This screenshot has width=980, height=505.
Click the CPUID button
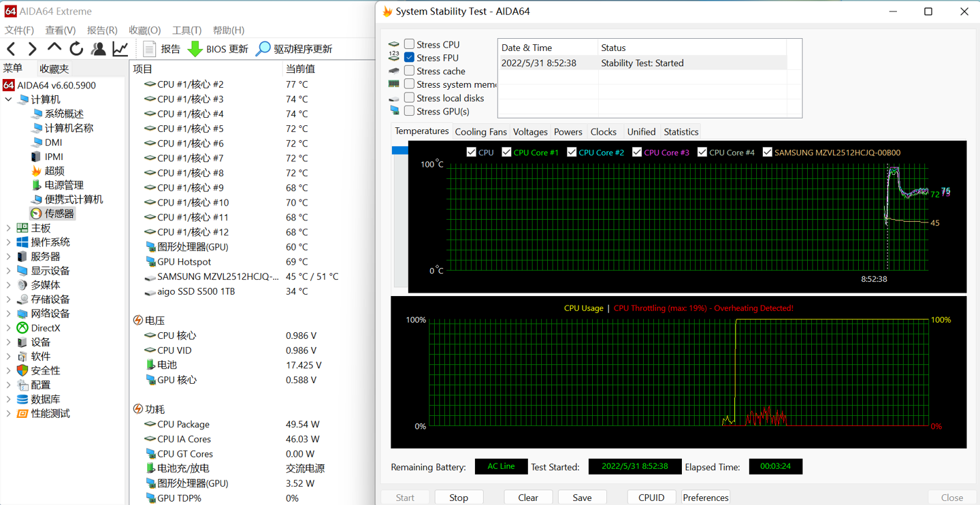(x=651, y=498)
